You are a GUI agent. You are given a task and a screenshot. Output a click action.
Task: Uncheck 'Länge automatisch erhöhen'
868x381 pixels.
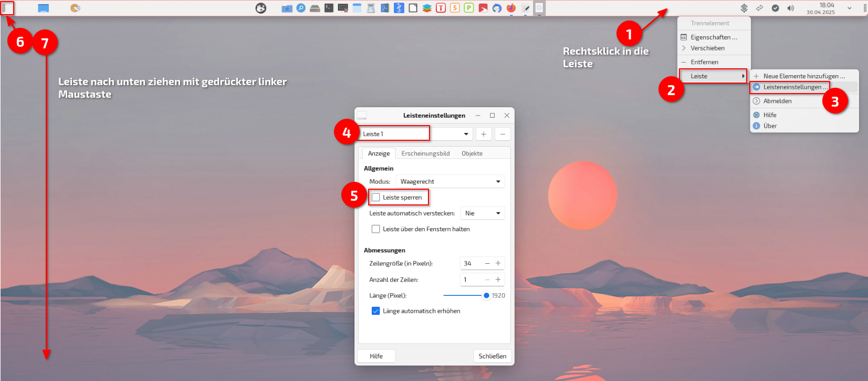[x=376, y=311]
